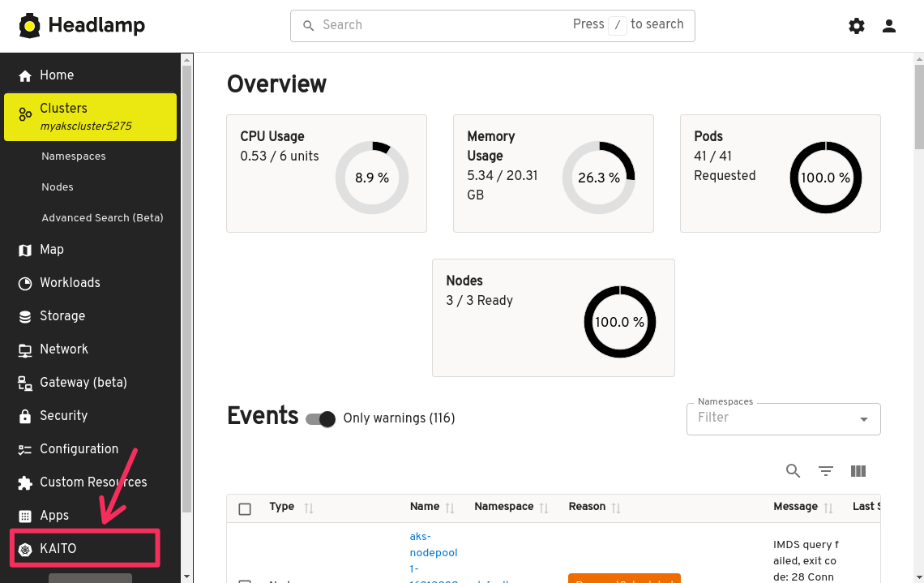Click the sidebar vertical scrollbar
The image size is (924, 583).
pos(186,284)
